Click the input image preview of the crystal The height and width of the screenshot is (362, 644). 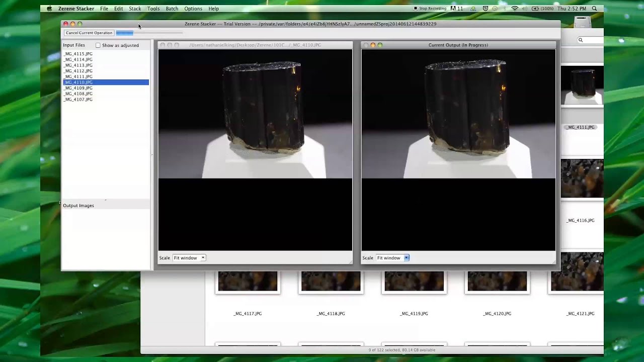click(255, 114)
